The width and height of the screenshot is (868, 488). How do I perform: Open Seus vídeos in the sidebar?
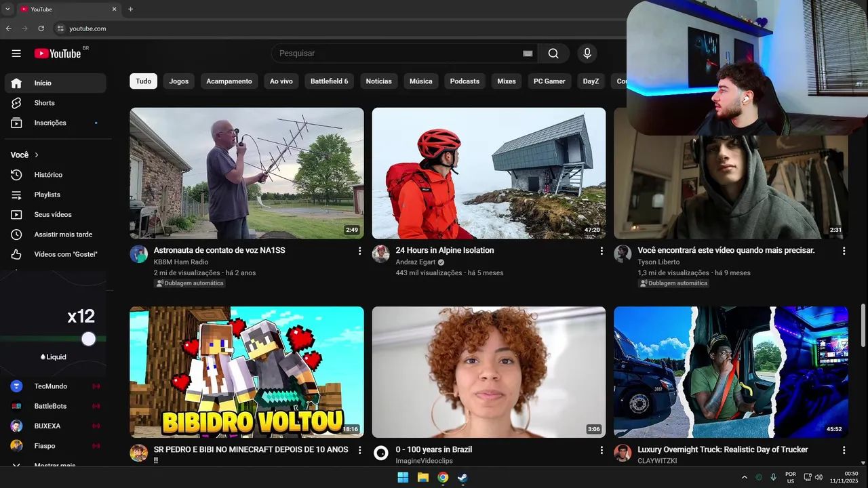(56, 214)
